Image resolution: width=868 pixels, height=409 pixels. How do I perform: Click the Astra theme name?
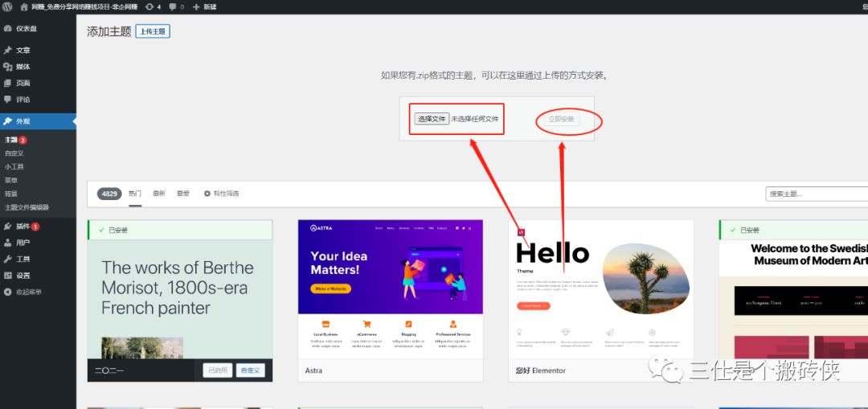(313, 370)
